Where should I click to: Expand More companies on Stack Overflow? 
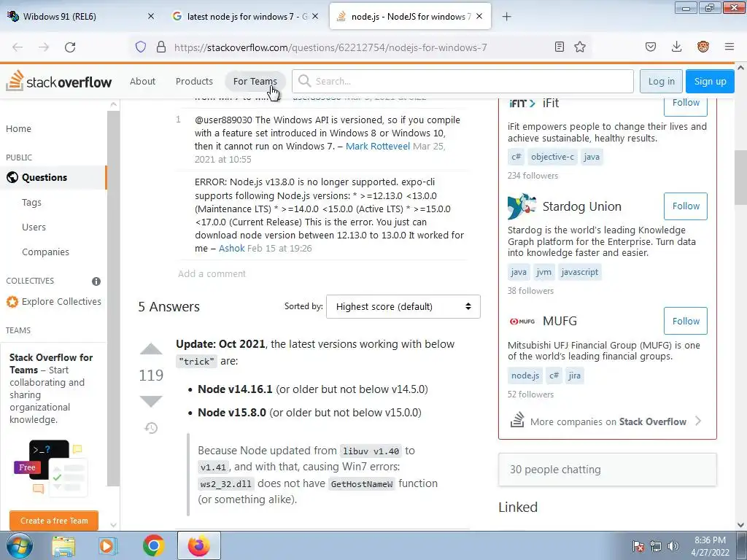click(x=605, y=421)
